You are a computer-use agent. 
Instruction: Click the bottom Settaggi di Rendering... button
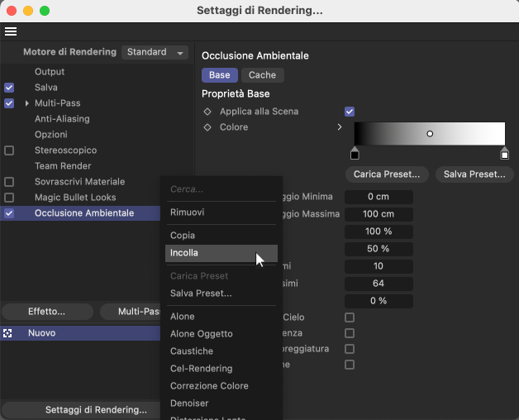tap(81, 410)
